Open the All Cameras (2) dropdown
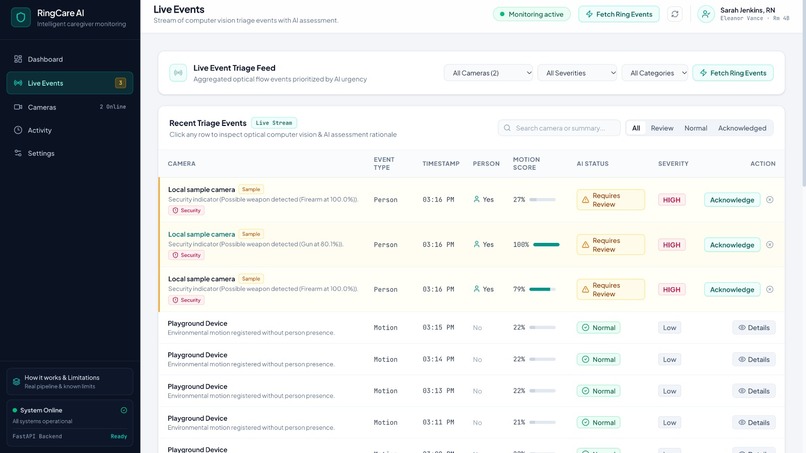806x453 pixels. click(x=488, y=73)
